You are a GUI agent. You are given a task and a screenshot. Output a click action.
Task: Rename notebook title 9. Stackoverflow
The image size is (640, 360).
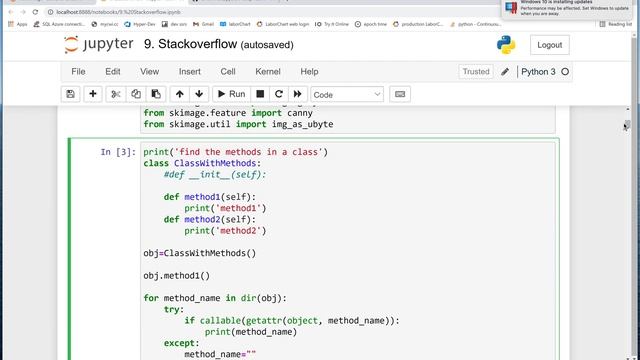(190, 44)
